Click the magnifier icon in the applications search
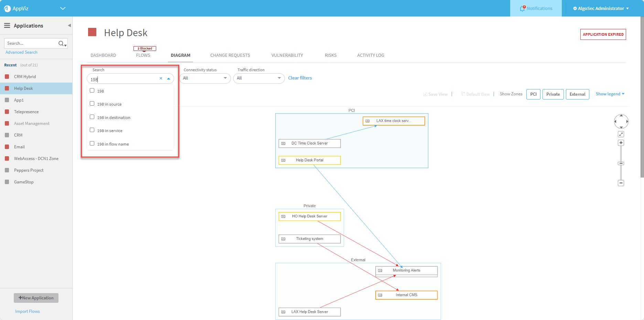Screen dimensions: 644x320 61,43
